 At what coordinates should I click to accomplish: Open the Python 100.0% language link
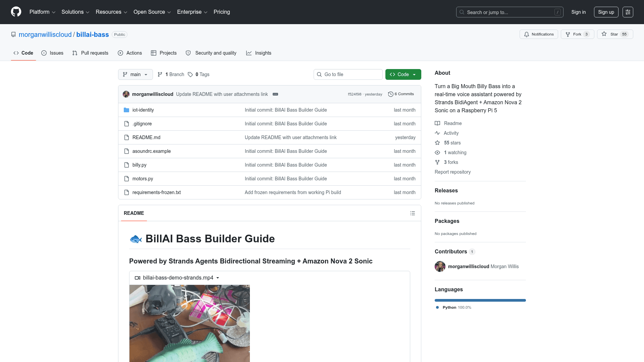pos(453,307)
